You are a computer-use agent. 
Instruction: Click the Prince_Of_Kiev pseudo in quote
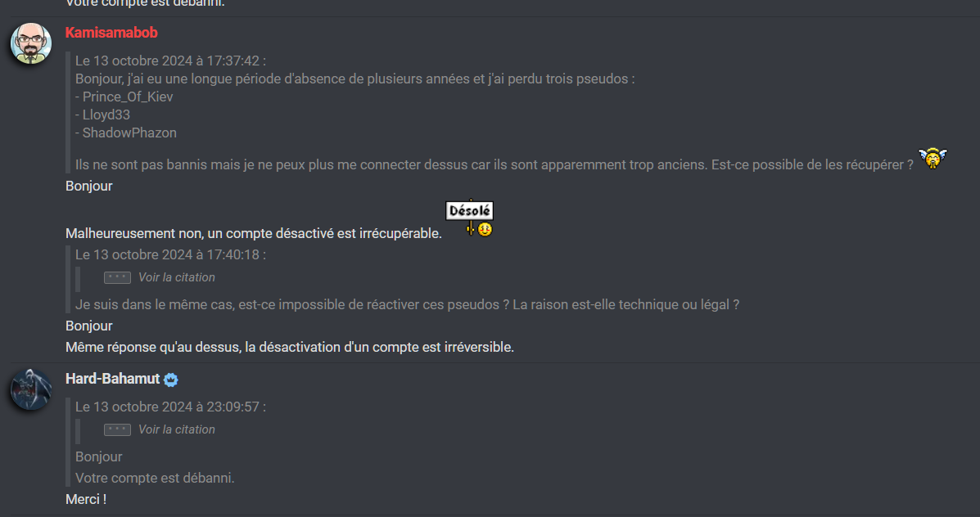[x=128, y=97]
